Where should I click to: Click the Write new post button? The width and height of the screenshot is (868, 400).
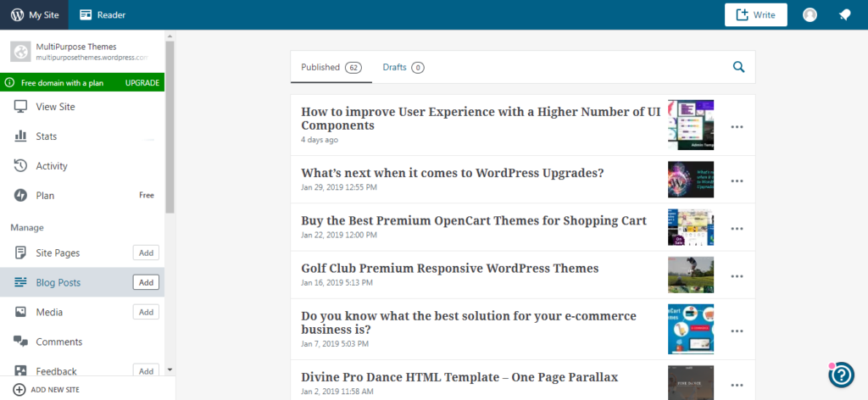[x=755, y=15]
